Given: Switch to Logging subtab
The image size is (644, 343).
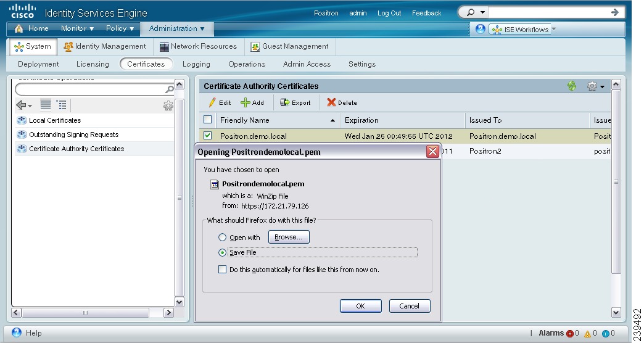Looking at the screenshot, I should pos(196,64).
